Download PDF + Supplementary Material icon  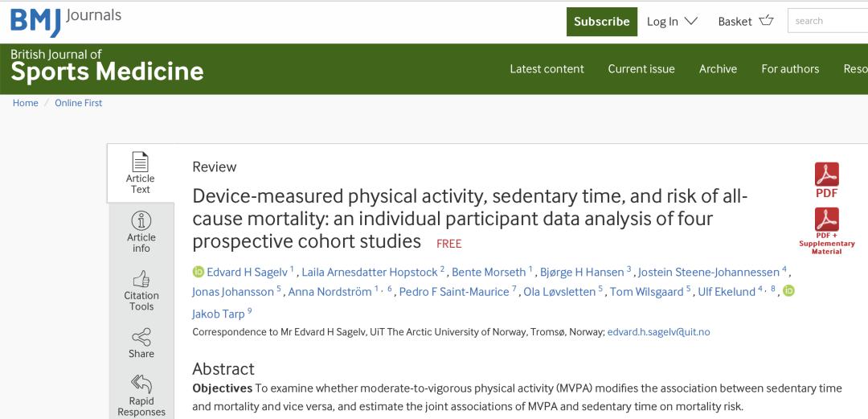(x=826, y=220)
